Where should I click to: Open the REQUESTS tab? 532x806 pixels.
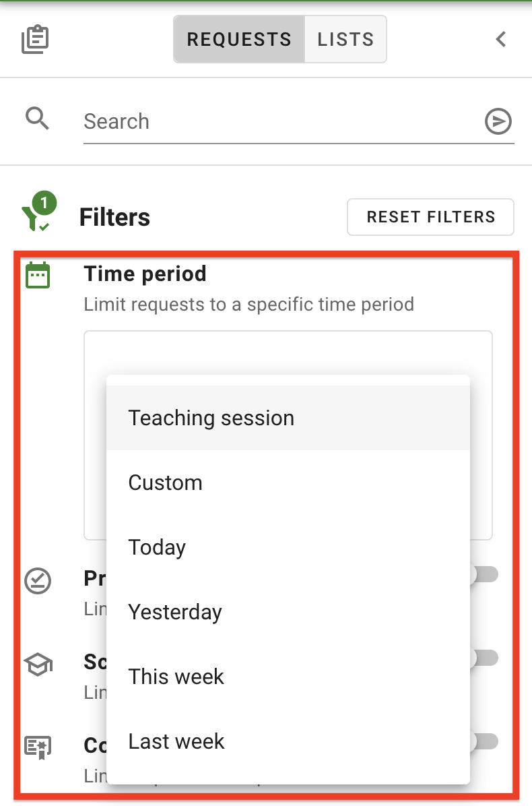239,39
